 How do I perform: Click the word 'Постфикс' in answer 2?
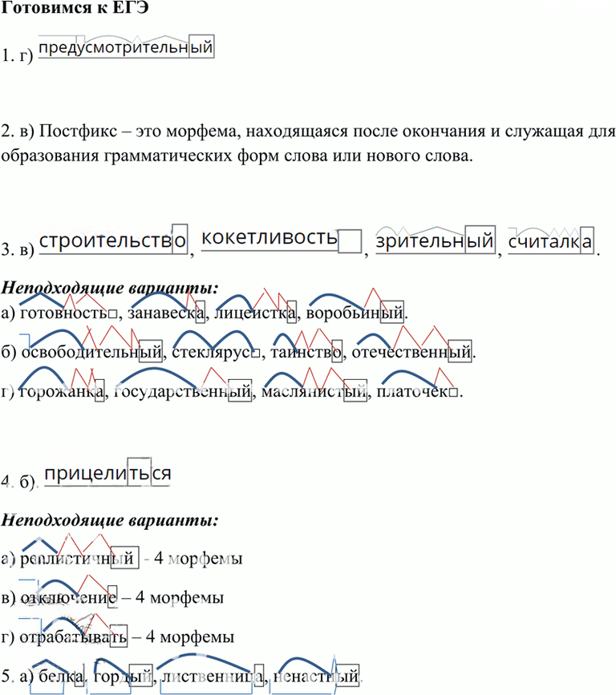coord(78,131)
